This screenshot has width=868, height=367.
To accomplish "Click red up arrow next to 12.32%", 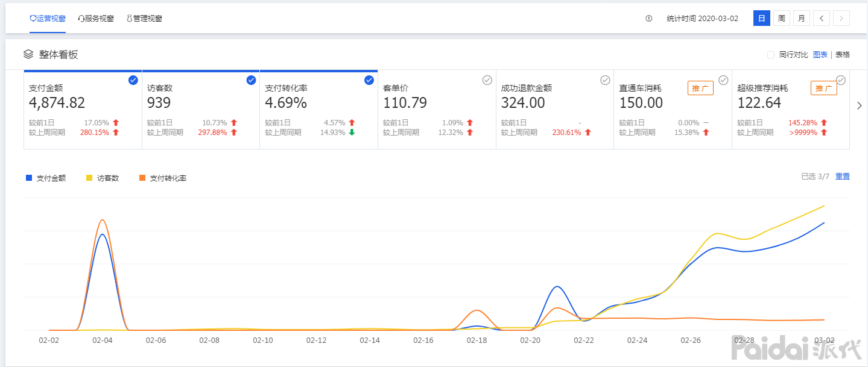I will 470,133.
